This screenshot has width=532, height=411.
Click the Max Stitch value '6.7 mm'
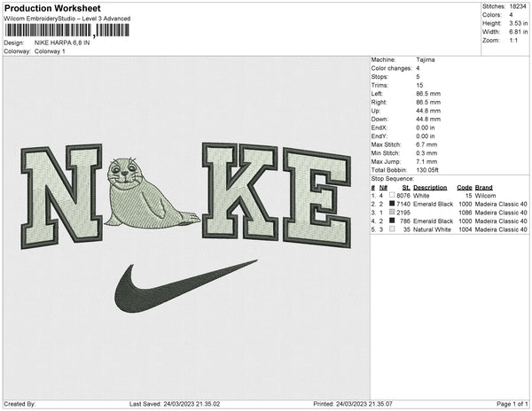point(426,144)
